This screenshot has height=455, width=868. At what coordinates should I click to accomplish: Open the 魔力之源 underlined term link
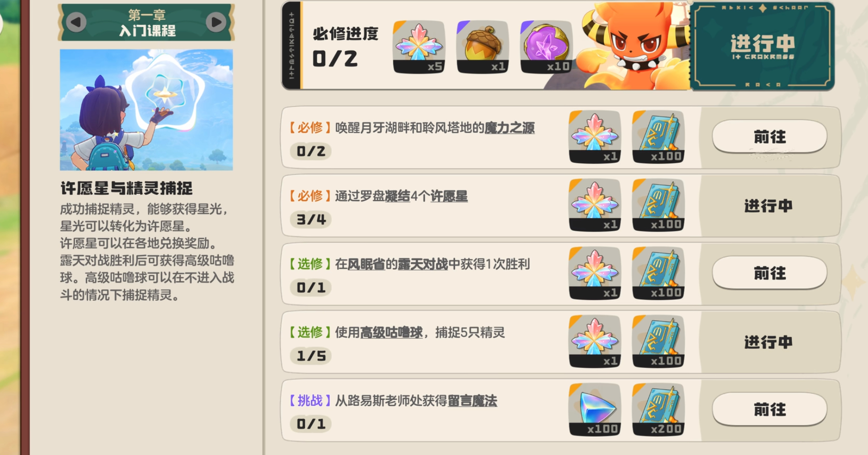pos(509,128)
